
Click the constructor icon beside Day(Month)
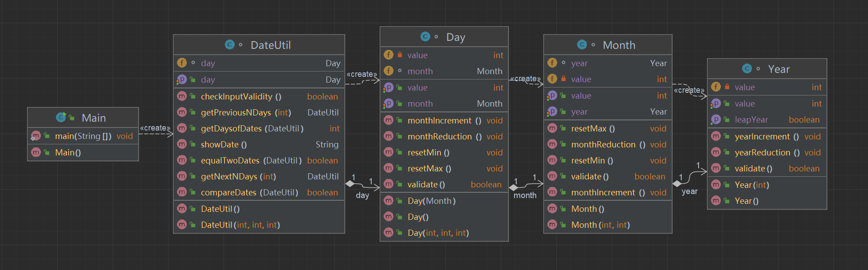(x=389, y=201)
